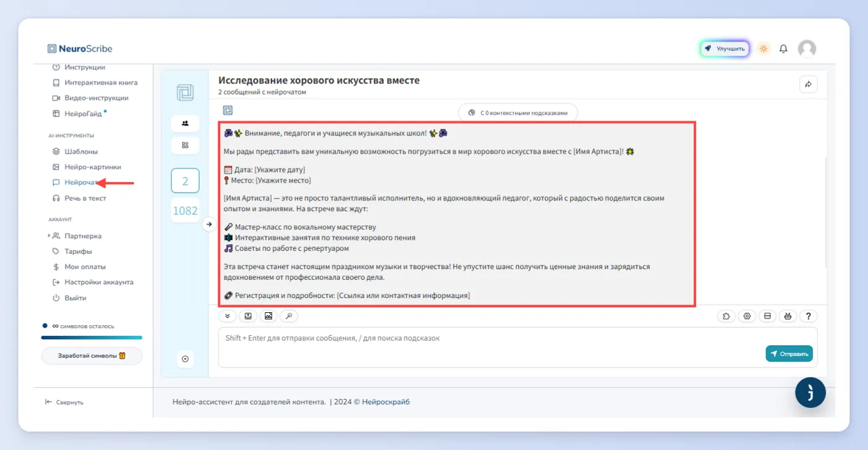868x450 pixels.
Task: Open the grid icon in chat panel
Action: [x=185, y=145]
